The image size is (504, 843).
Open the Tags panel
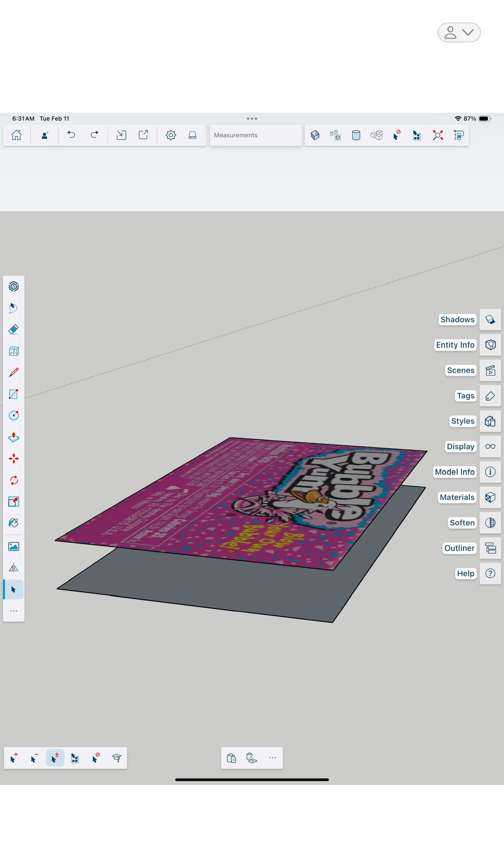pos(490,396)
